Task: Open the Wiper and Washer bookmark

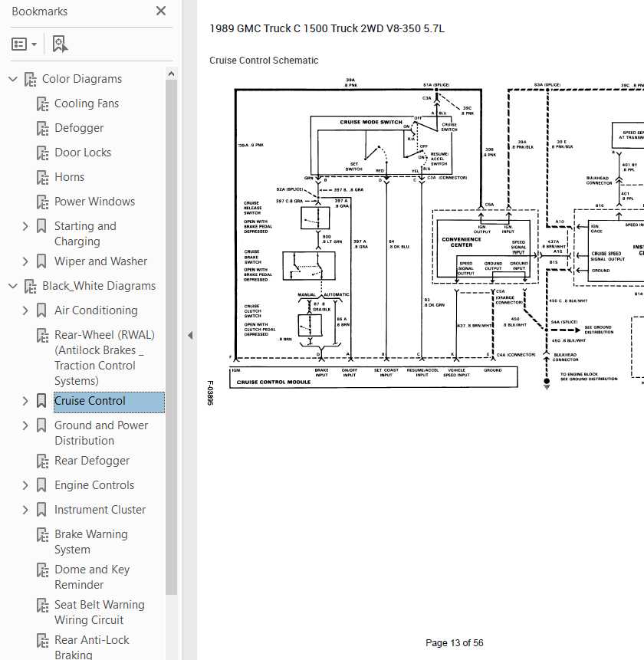Action: tap(101, 261)
